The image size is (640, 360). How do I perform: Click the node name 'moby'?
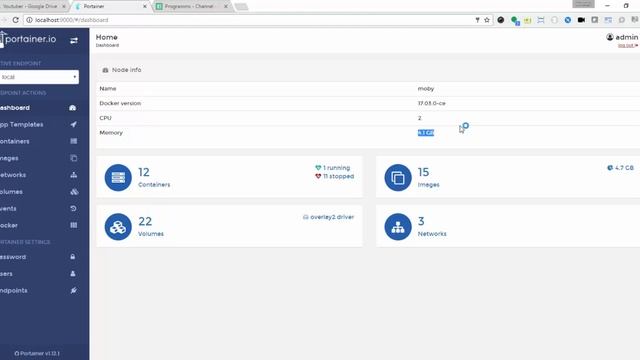(426, 89)
